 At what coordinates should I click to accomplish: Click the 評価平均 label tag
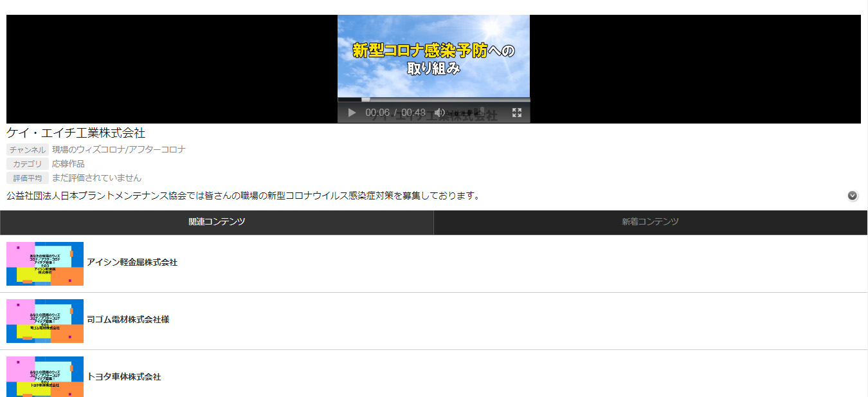pyautogui.click(x=28, y=178)
